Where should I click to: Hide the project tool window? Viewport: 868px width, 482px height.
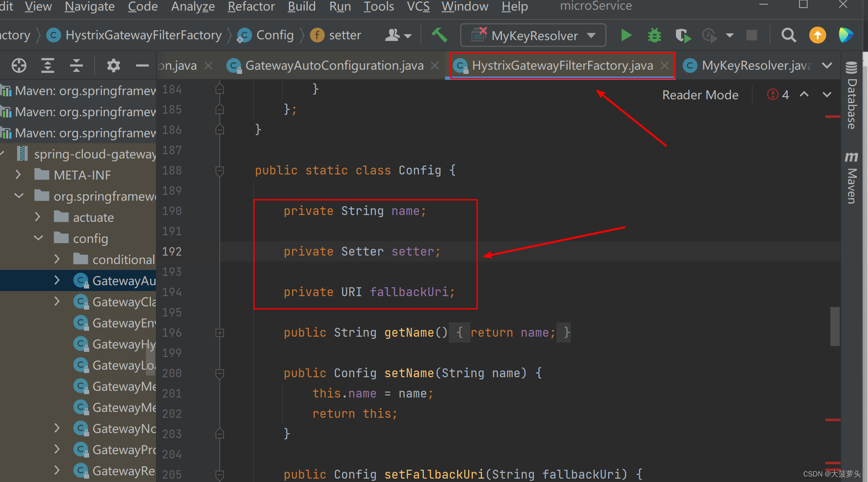(x=142, y=65)
